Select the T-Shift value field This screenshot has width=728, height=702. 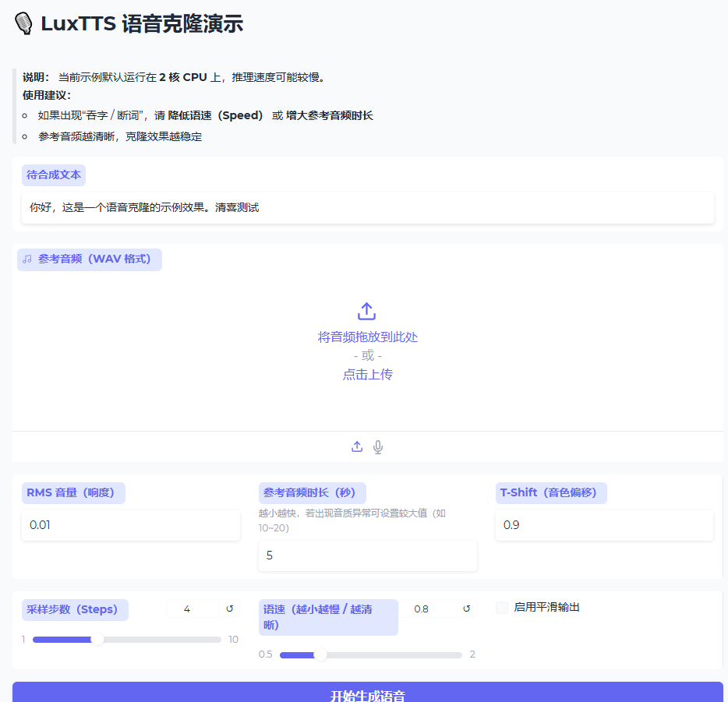604,525
